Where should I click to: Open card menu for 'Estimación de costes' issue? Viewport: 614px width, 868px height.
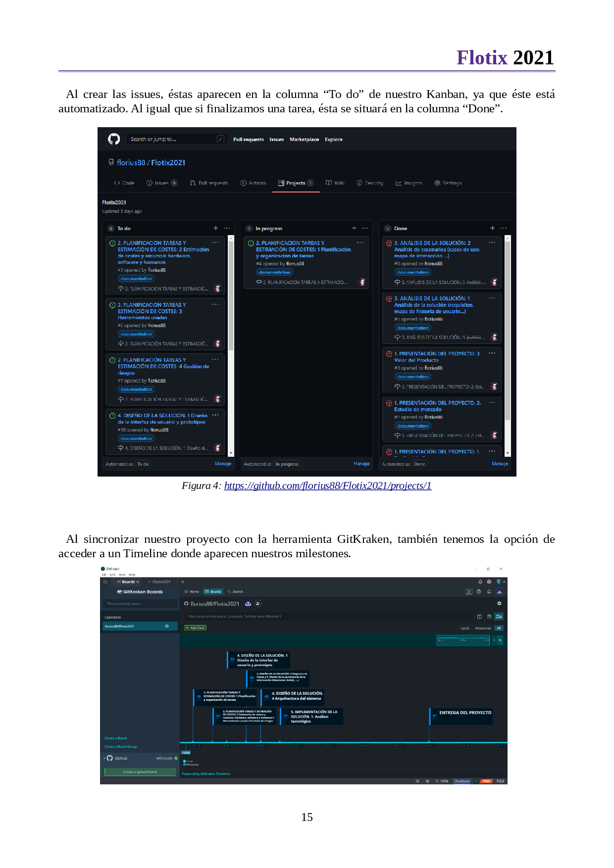click(215, 242)
